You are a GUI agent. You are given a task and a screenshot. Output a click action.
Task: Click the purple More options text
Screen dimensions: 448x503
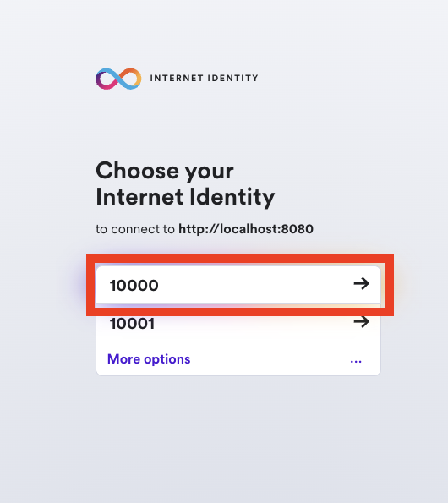pos(149,359)
